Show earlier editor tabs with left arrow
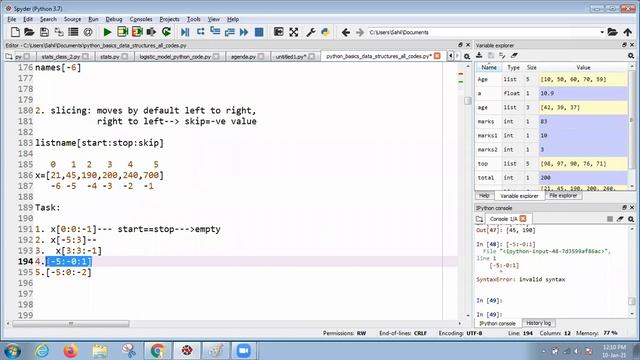Viewport: 640px width, 360px height. 450,56
